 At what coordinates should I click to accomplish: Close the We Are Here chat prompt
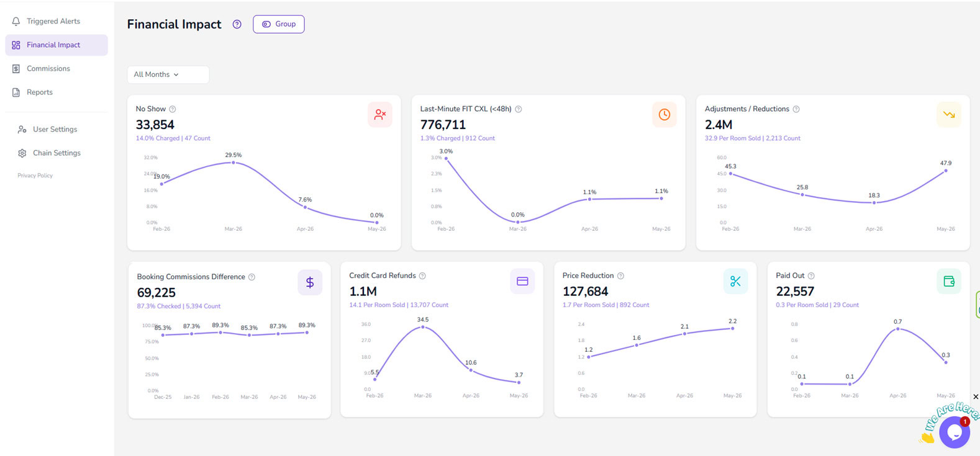pos(976,396)
